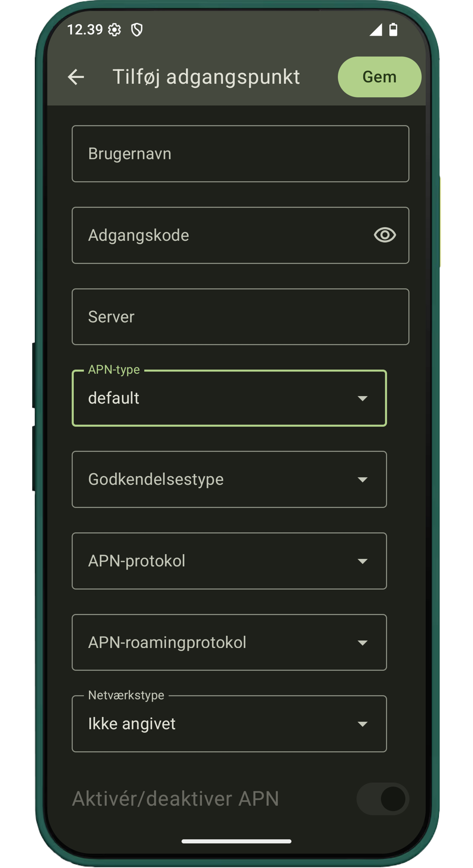This screenshot has height=868, width=473.
Task: Tap the shield icon in status bar
Action: (137, 30)
